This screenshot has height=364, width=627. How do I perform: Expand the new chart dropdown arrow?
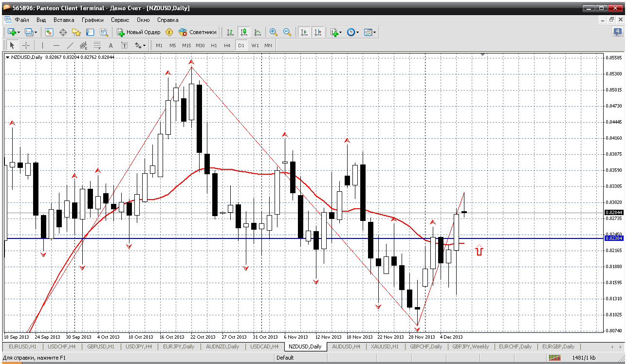tap(18, 33)
